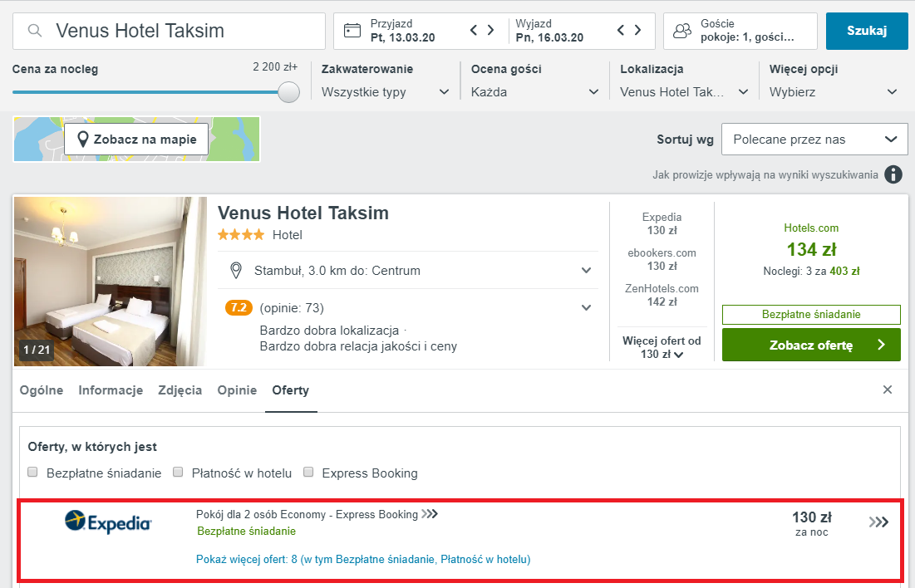Image resolution: width=915 pixels, height=588 pixels.
Task: Click the search magnifier icon
Action: click(x=35, y=31)
